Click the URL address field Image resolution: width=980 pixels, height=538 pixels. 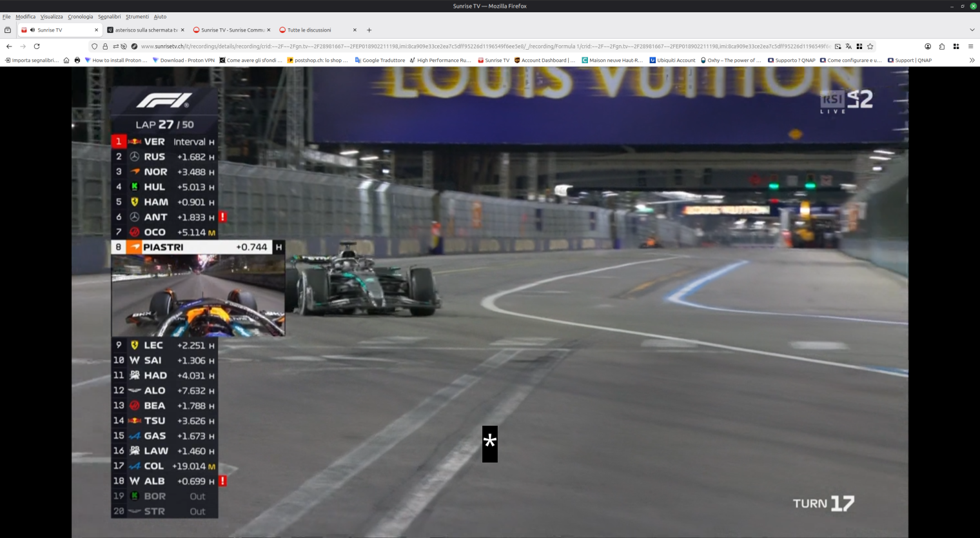484,46
